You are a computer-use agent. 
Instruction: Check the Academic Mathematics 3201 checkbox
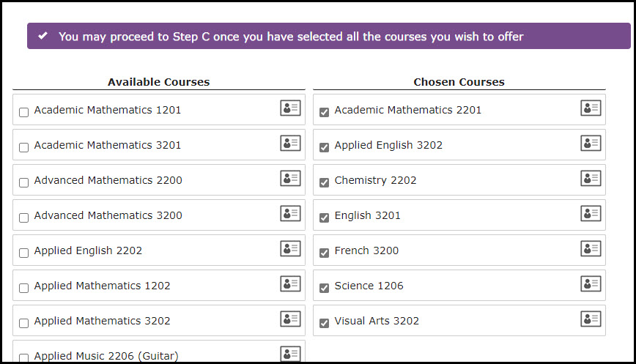[x=24, y=147]
